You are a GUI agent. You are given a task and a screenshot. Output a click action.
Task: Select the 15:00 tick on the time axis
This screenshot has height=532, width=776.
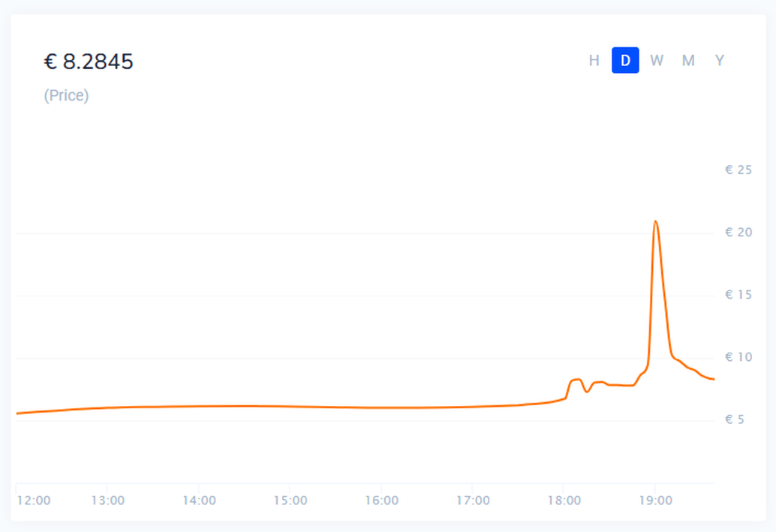(x=290, y=500)
